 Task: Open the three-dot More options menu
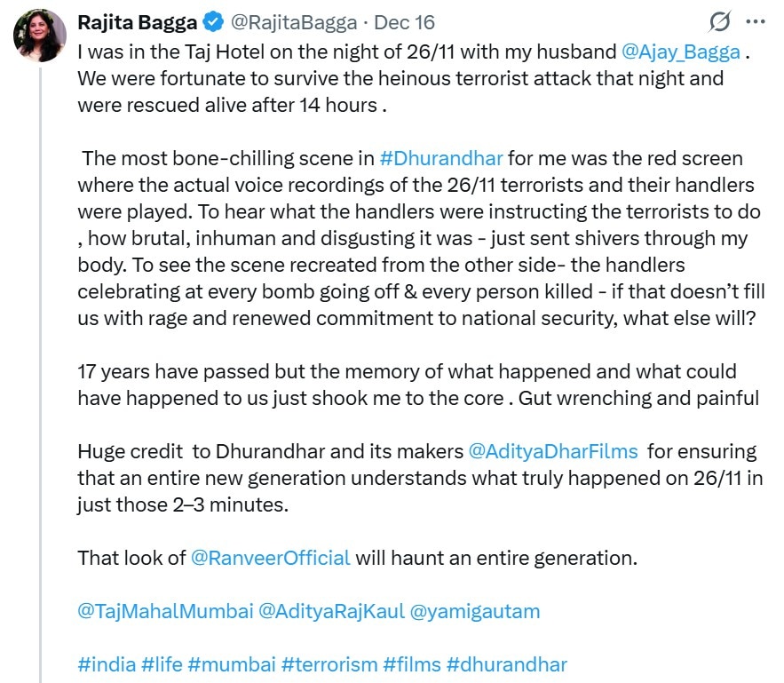755,22
